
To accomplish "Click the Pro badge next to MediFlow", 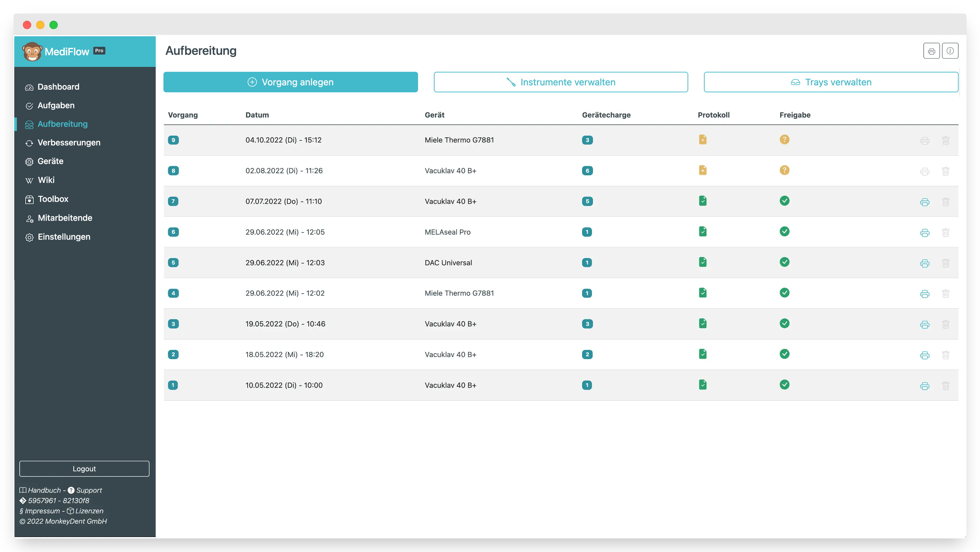I will coord(99,51).
